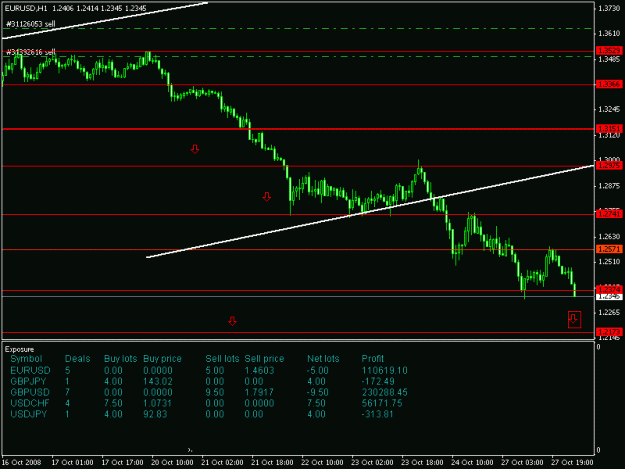Viewport: 625px width, 469px height.
Task: Click the EURUSD sell price 1.4603
Action: pos(259,370)
